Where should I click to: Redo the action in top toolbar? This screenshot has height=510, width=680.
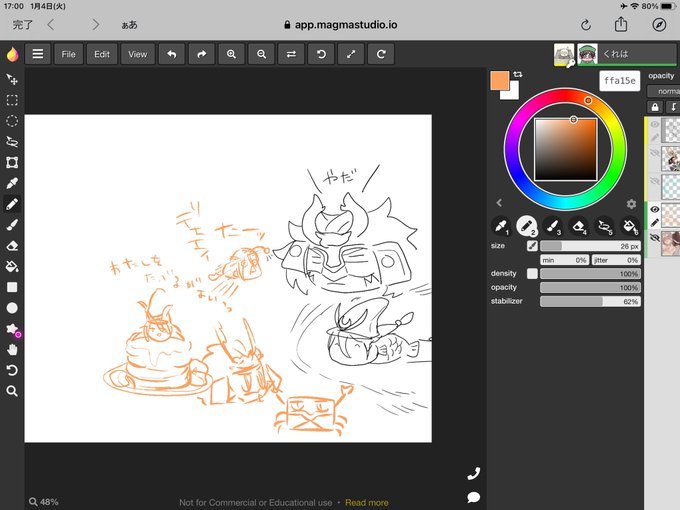click(x=202, y=54)
